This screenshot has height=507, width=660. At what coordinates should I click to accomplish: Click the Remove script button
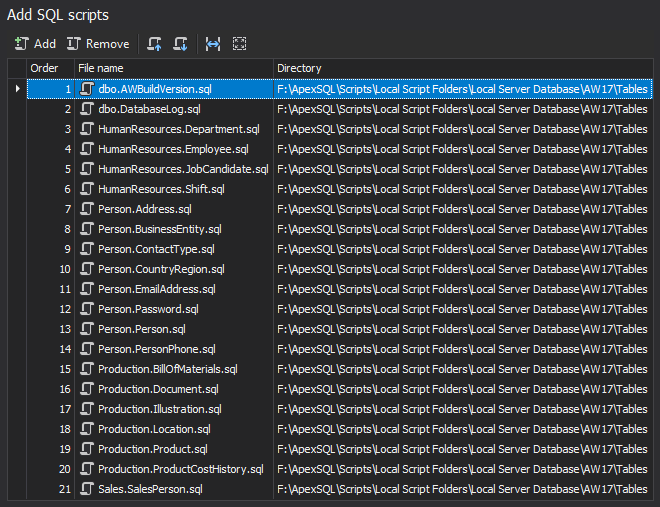(x=98, y=44)
